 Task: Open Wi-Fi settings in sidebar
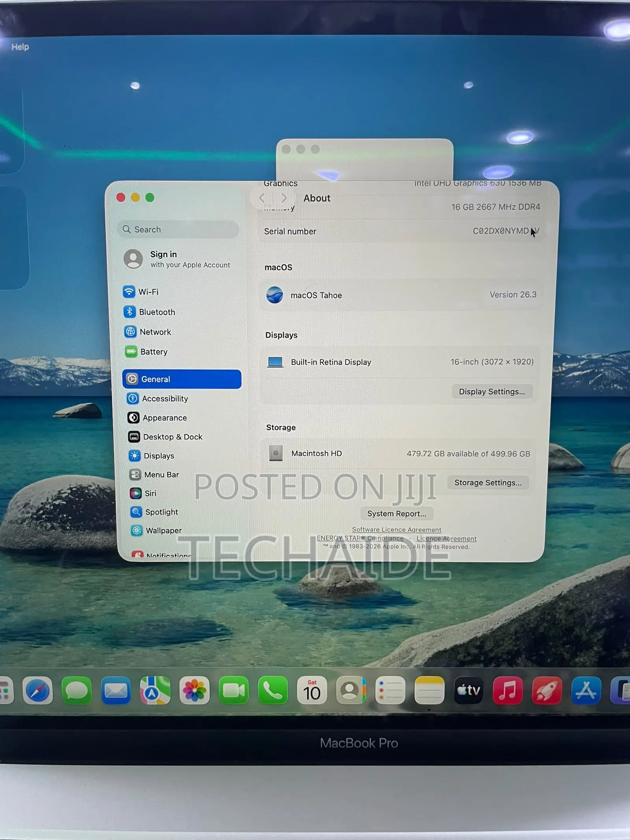point(141,292)
